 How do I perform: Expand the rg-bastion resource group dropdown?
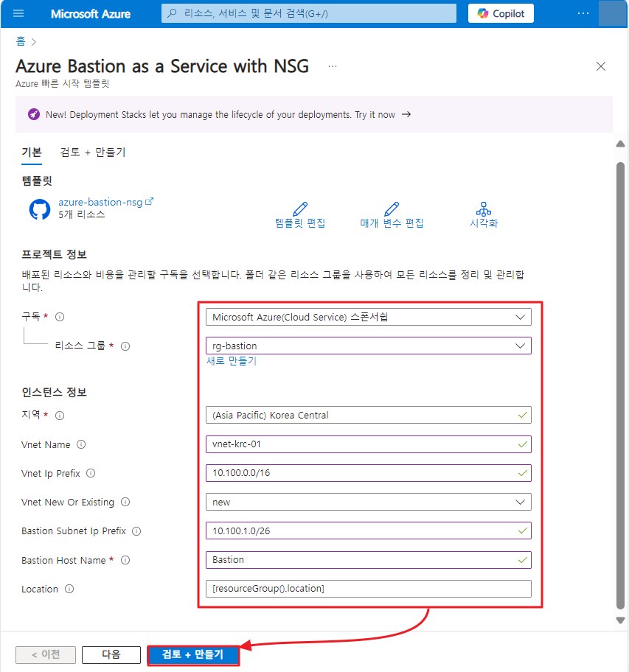tap(368, 346)
